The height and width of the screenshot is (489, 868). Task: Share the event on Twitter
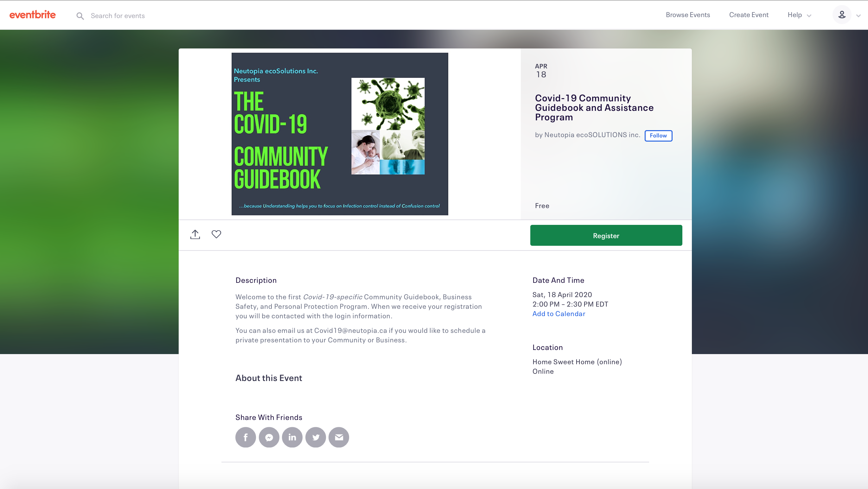316,437
